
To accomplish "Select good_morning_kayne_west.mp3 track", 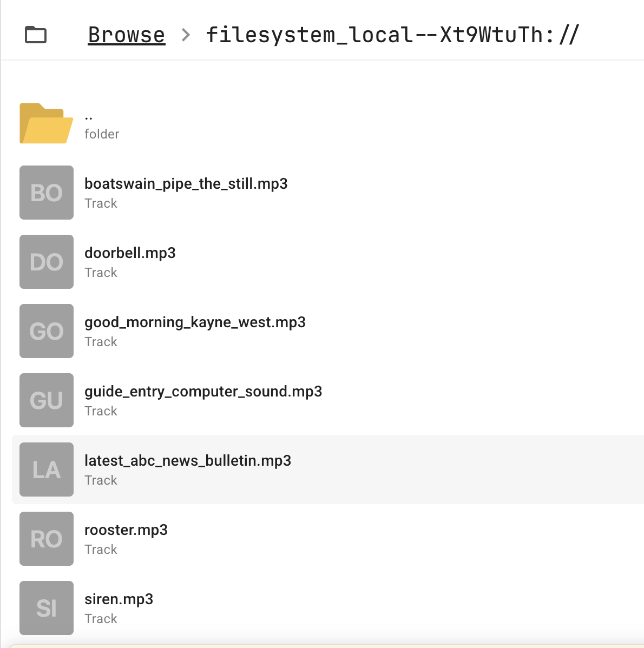I will 195,322.
